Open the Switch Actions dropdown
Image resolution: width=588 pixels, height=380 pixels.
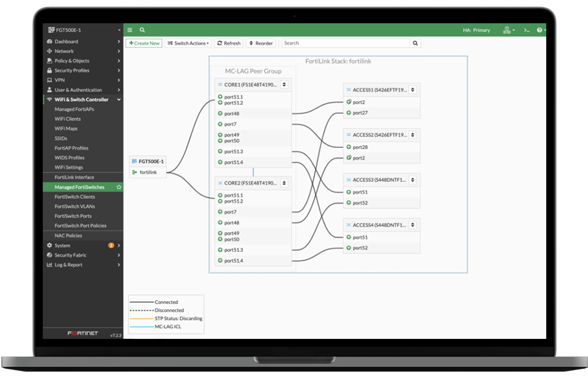[188, 44]
